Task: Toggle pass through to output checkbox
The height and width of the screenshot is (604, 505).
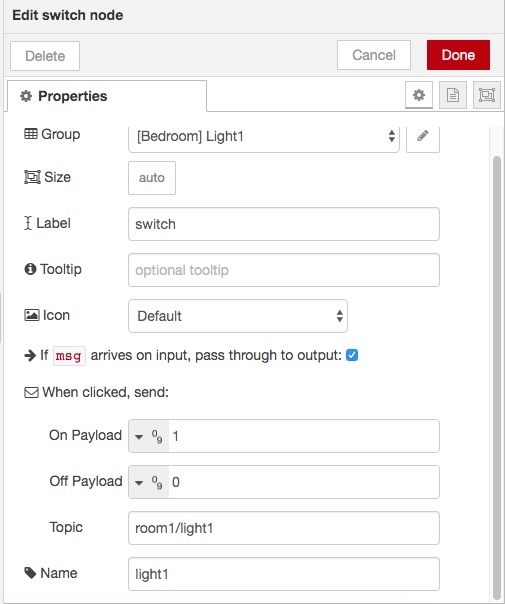Action: pos(352,355)
